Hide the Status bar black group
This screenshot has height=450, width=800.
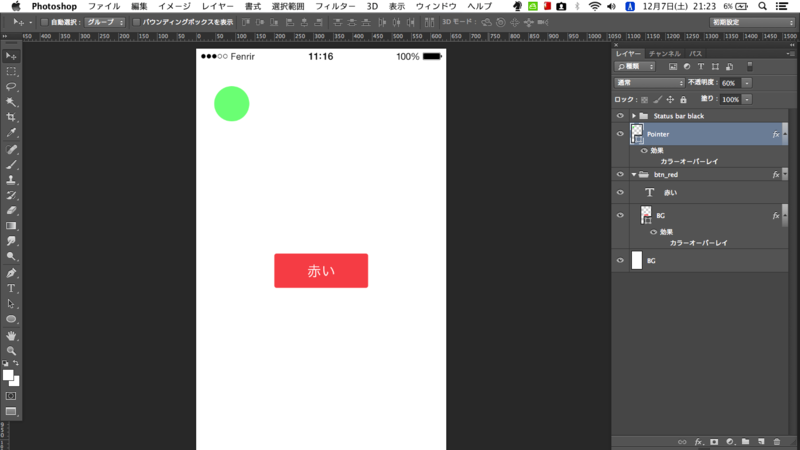[x=620, y=116]
